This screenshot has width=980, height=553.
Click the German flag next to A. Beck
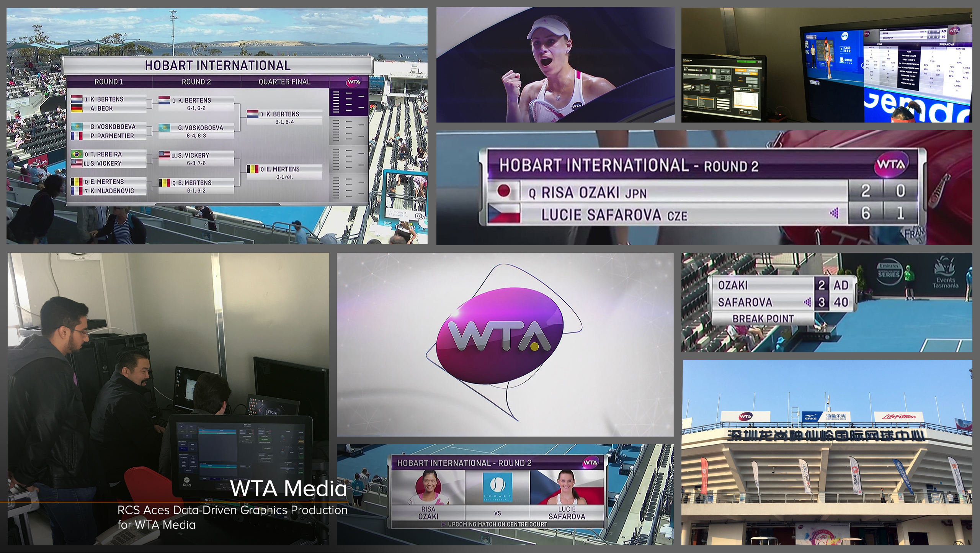[77, 108]
